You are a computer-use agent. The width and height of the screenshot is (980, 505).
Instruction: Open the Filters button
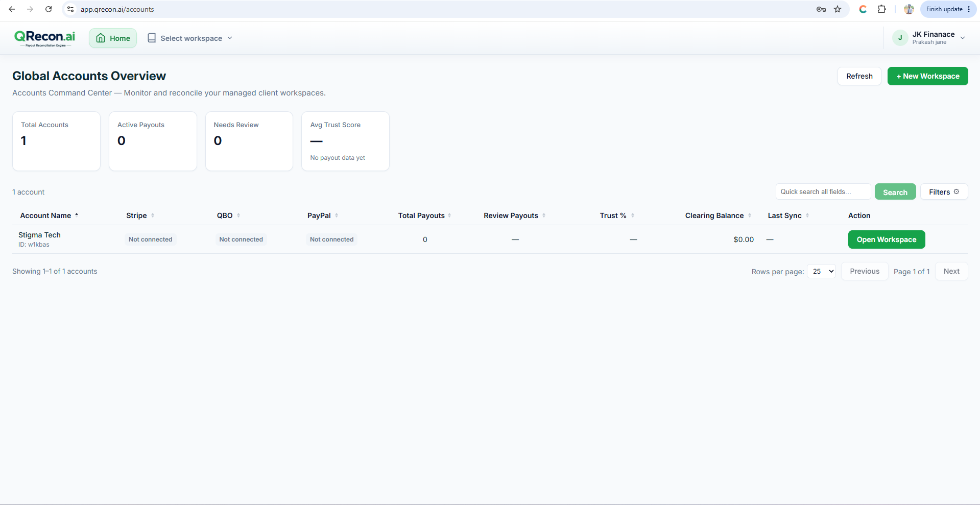(944, 192)
